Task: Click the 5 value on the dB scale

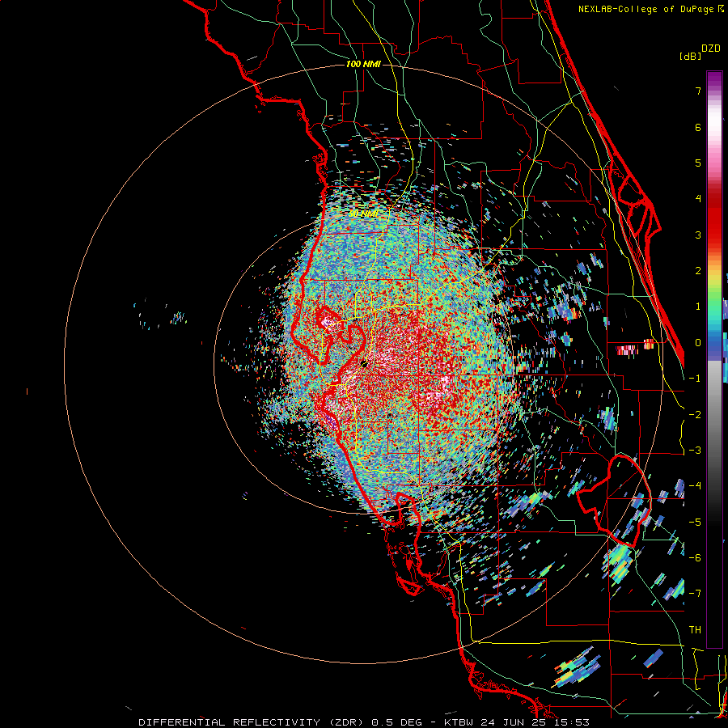Action: (698, 163)
